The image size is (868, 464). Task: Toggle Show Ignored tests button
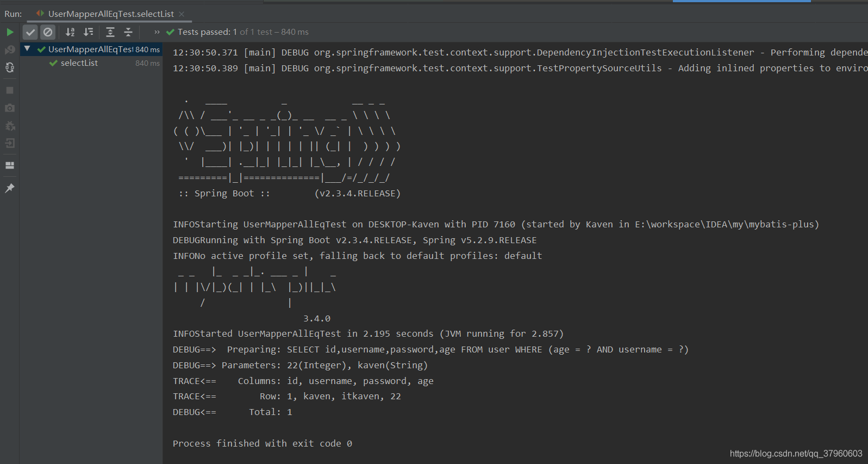click(x=48, y=32)
